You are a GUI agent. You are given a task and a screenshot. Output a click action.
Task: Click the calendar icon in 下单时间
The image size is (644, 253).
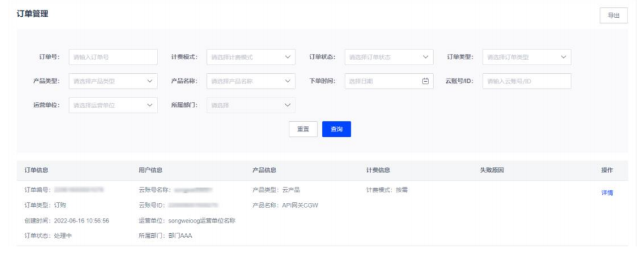(425, 81)
